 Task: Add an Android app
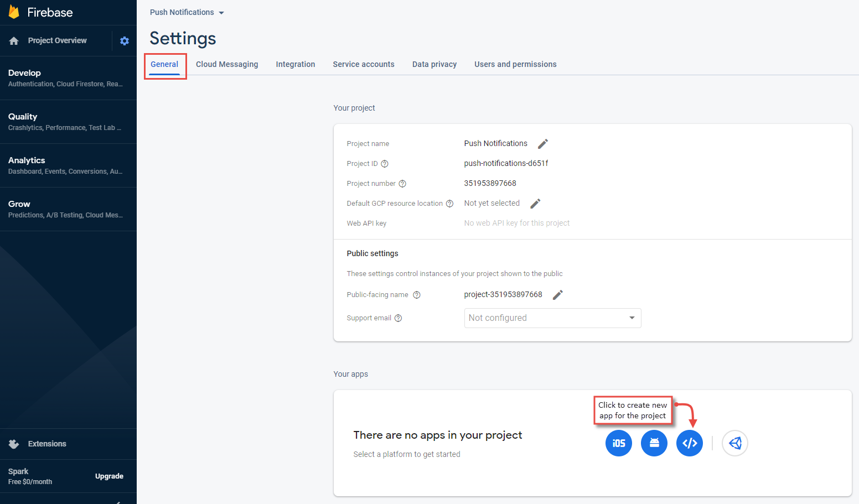654,443
